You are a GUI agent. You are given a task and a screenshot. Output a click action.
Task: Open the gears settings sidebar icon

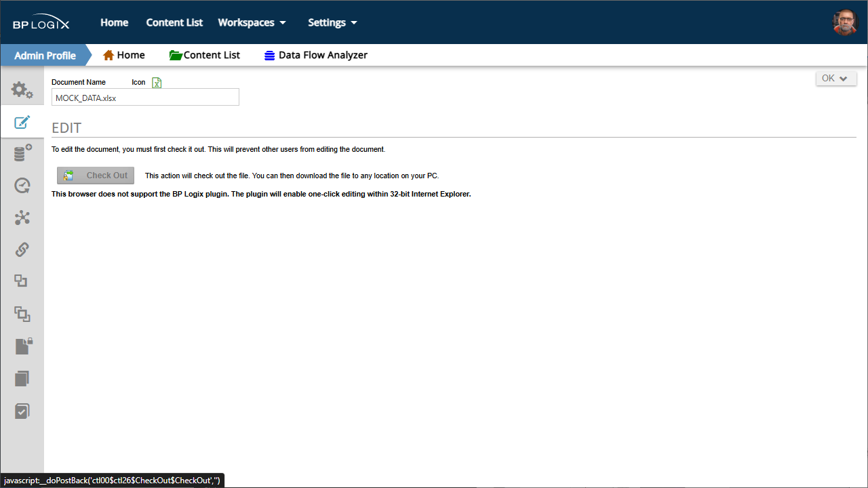[x=22, y=89]
